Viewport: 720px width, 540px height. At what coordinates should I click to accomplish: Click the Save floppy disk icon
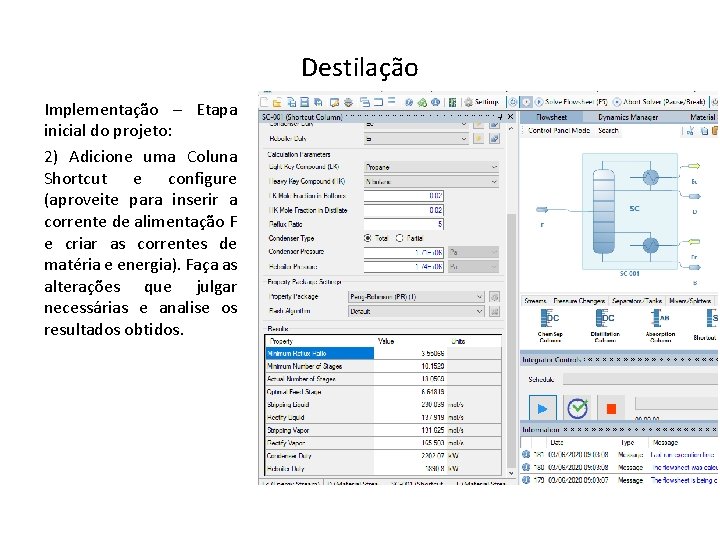coord(304,102)
